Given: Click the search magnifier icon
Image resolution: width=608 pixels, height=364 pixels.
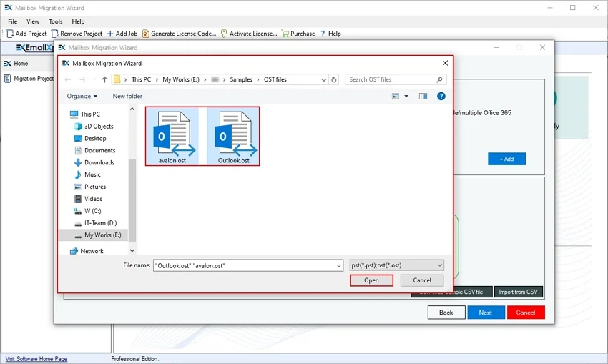Looking at the screenshot, I should (x=439, y=79).
